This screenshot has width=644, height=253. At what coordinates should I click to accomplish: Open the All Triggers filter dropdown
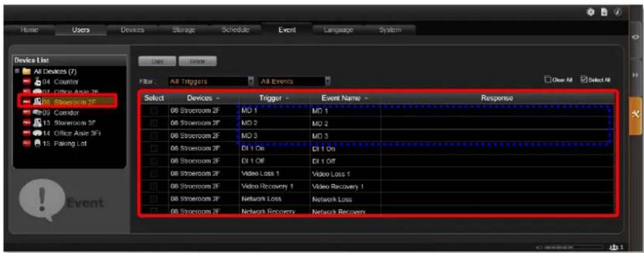pos(211,81)
